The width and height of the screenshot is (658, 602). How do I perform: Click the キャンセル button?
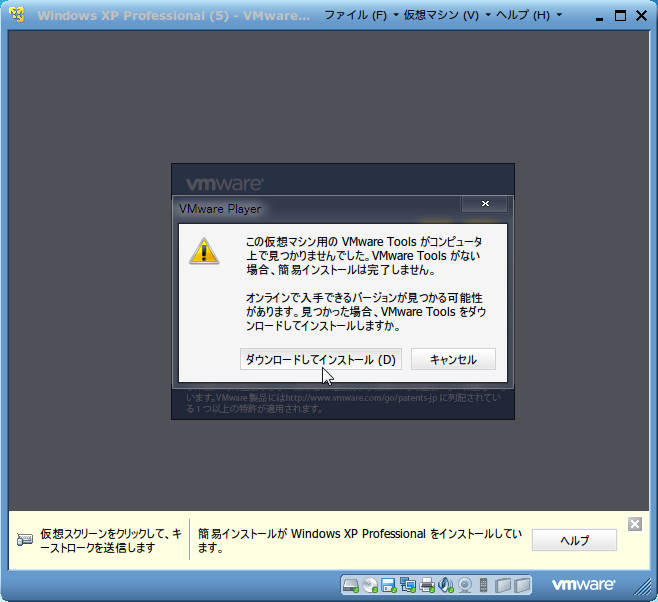453,359
